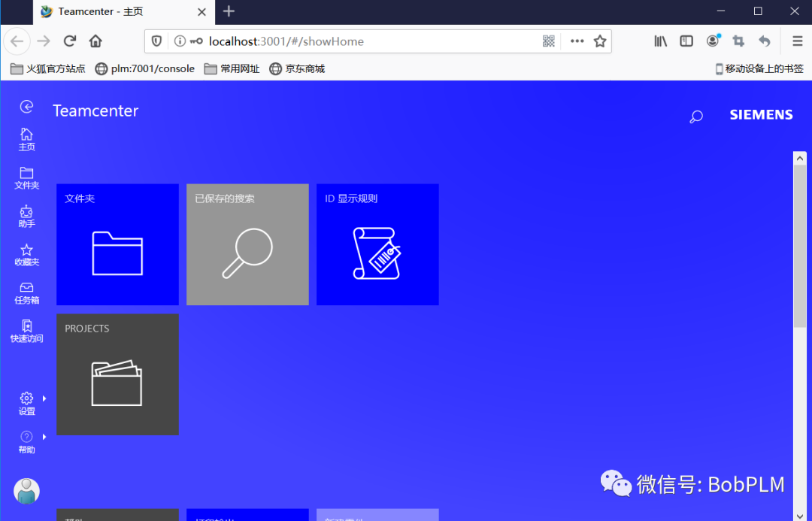The height and width of the screenshot is (521, 812).
Task: Open the 帮助 help icon
Action: 26,442
